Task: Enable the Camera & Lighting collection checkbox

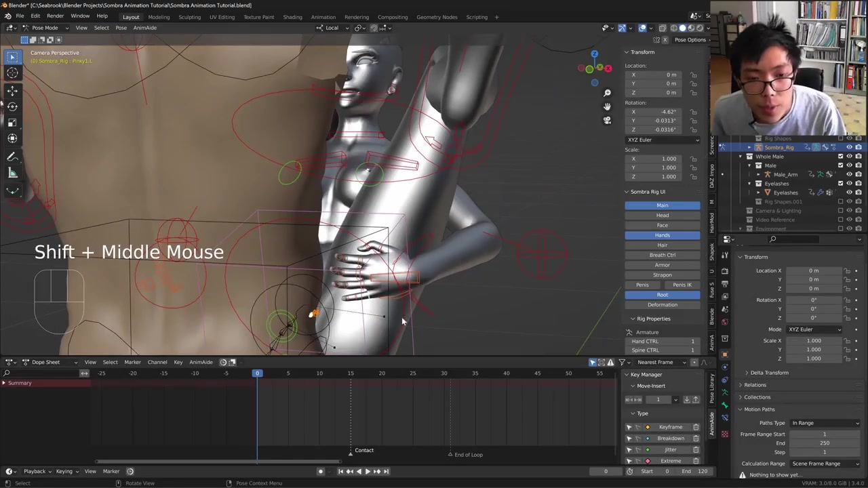Action: (x=840, y=211)
